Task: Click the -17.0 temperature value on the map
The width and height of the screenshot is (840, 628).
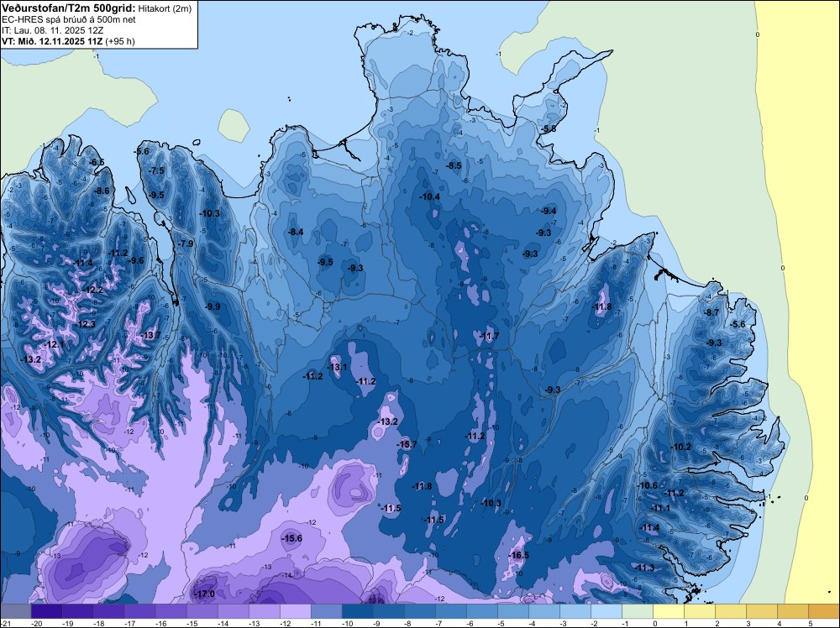Action: click(x=204, y=594)
